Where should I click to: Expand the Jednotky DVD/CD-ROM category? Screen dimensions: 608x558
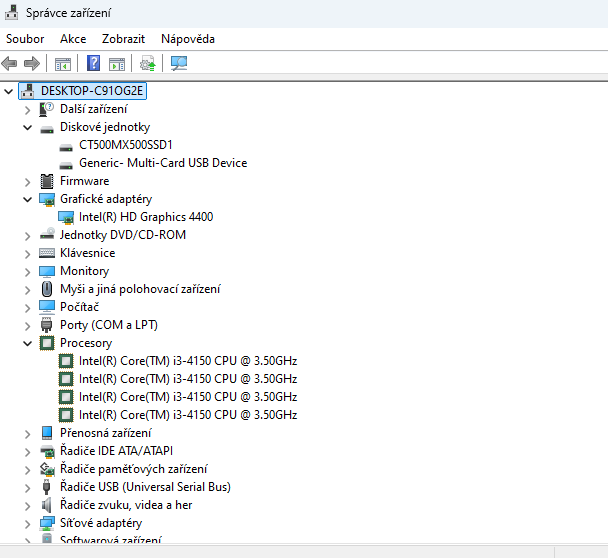tap(28, 236)
